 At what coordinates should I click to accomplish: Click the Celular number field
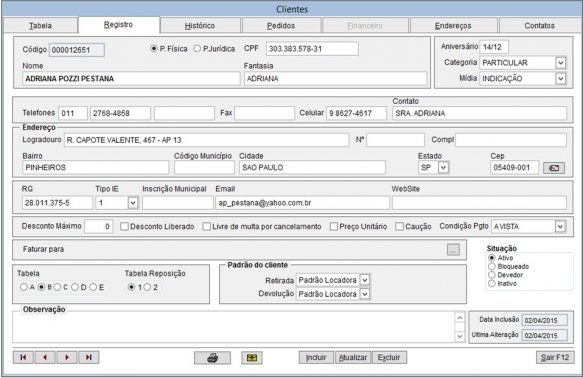[357, 113]
